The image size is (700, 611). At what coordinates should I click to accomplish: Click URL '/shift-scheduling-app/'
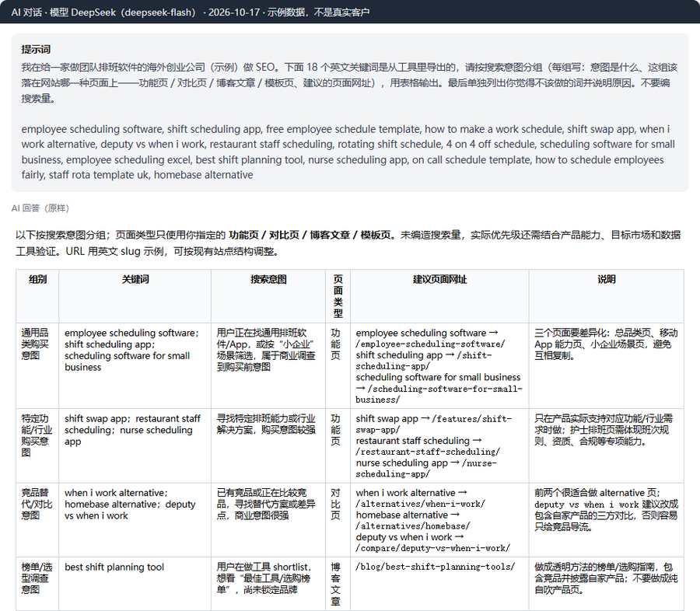[424, 361]
